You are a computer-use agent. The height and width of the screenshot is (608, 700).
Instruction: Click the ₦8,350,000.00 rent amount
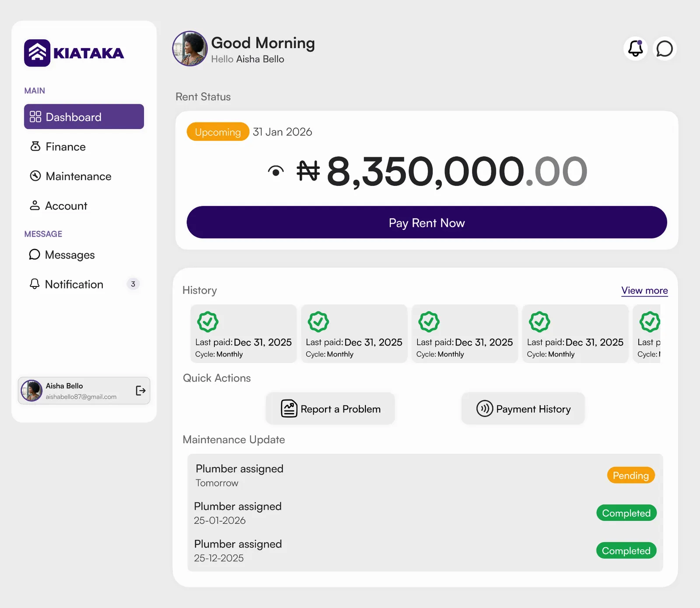(x=442, y=171)
